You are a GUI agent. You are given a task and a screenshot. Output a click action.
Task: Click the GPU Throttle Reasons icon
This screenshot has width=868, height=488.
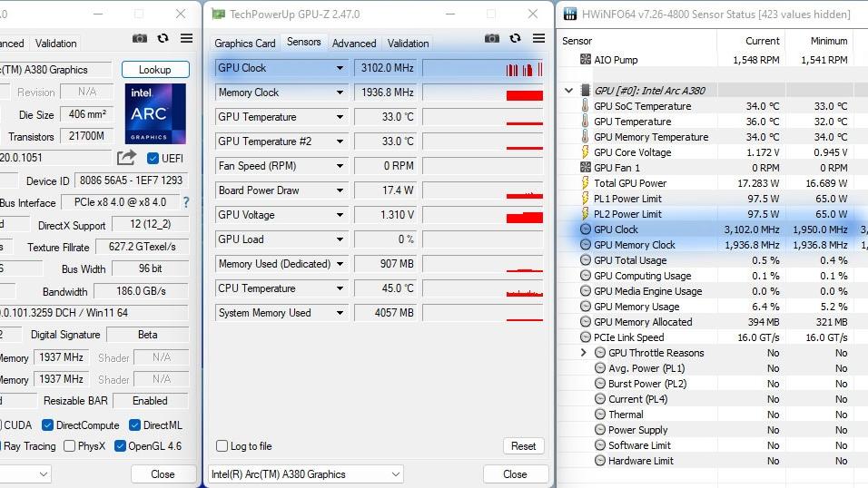600,353
